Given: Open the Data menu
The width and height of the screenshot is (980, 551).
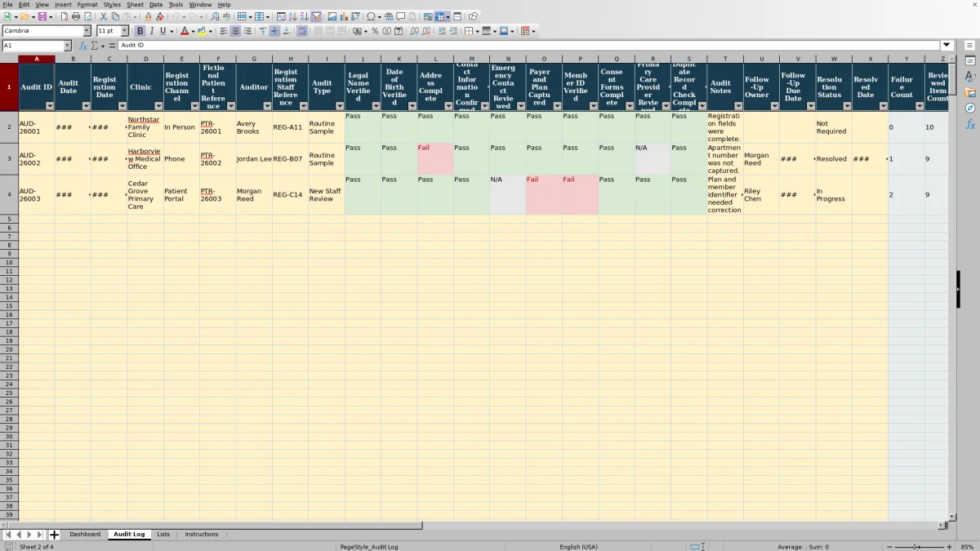Looking at the screenshot, I should pos(156,5).
